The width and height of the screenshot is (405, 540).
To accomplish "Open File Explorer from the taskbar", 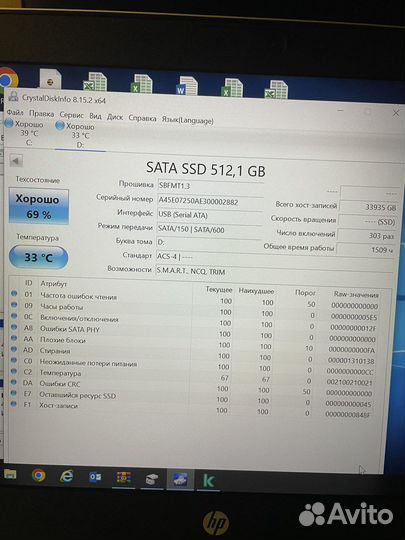I will coord(10,475).
